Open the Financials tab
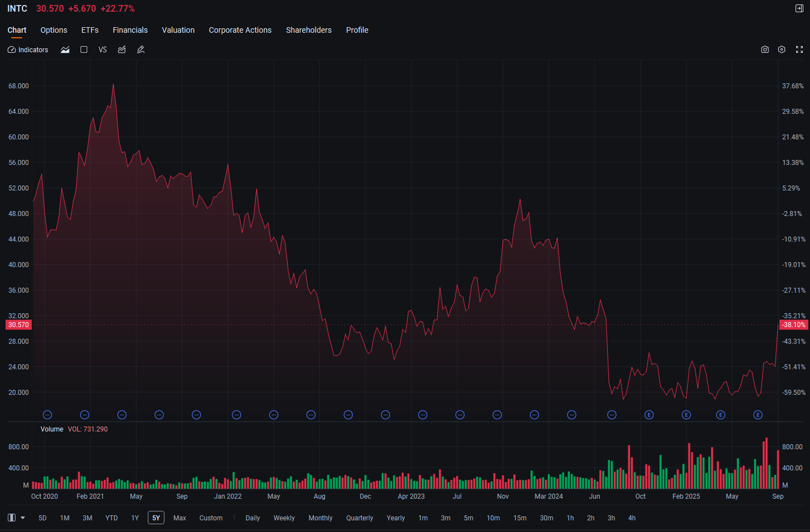The image size is (810, 532). tap(130, 30)
